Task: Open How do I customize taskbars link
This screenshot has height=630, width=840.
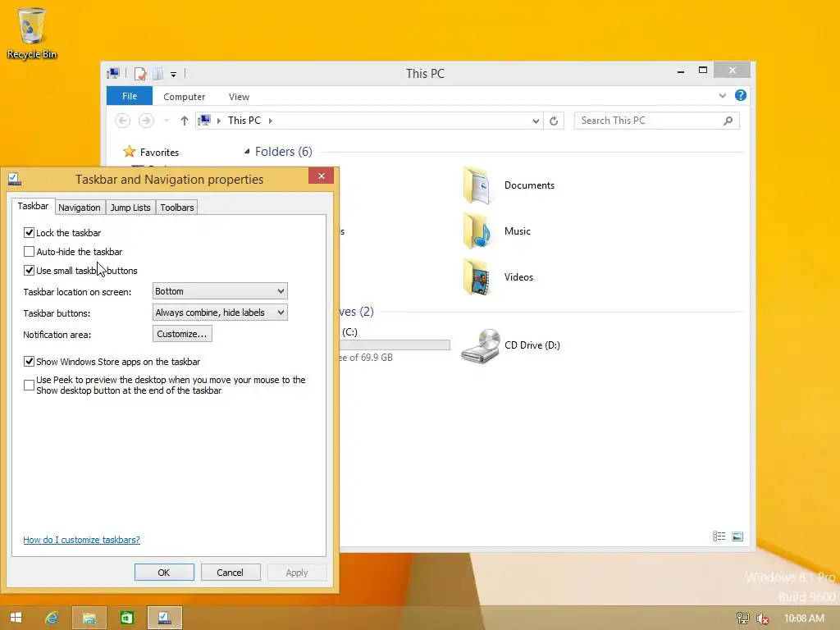Action: 81,540
